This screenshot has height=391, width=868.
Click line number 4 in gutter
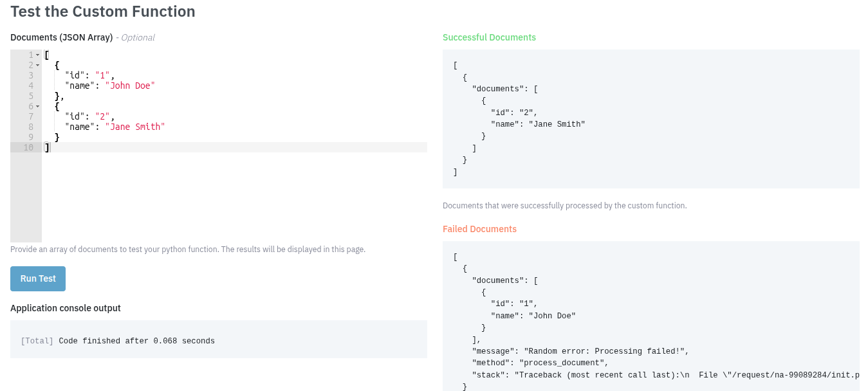click(31, 86)
